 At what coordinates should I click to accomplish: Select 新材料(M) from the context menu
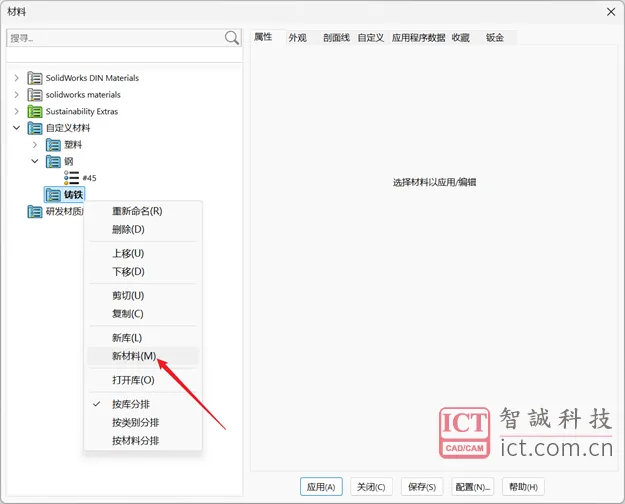pos(134,356)
